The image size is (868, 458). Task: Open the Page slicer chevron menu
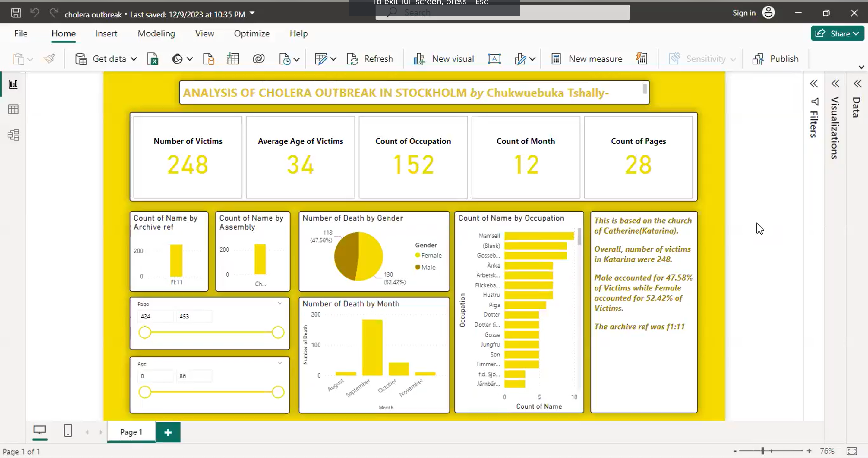(280, 303)
